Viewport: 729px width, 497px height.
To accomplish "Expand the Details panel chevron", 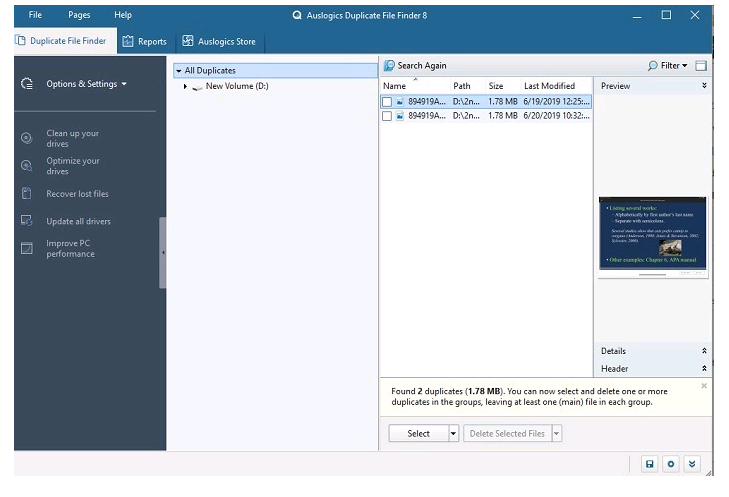I will tap(704, 351).
